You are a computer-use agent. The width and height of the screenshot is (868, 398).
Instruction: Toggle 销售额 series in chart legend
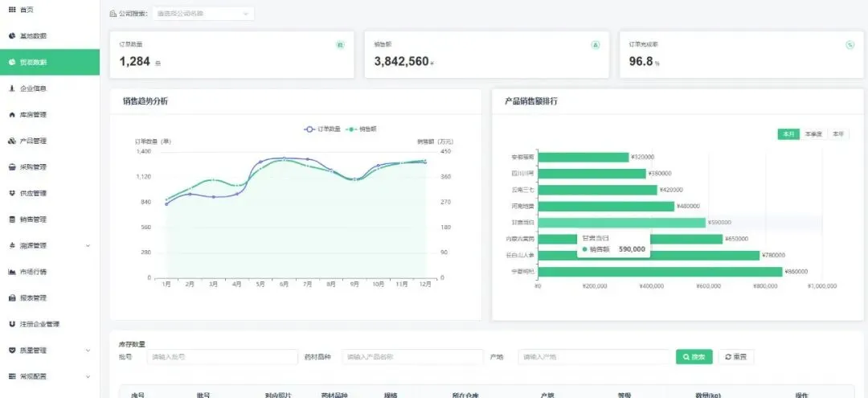tap(362, 129)
